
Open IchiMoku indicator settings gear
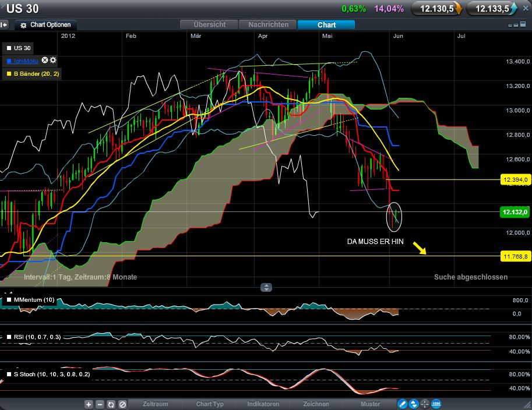click(x=53, y=60)
